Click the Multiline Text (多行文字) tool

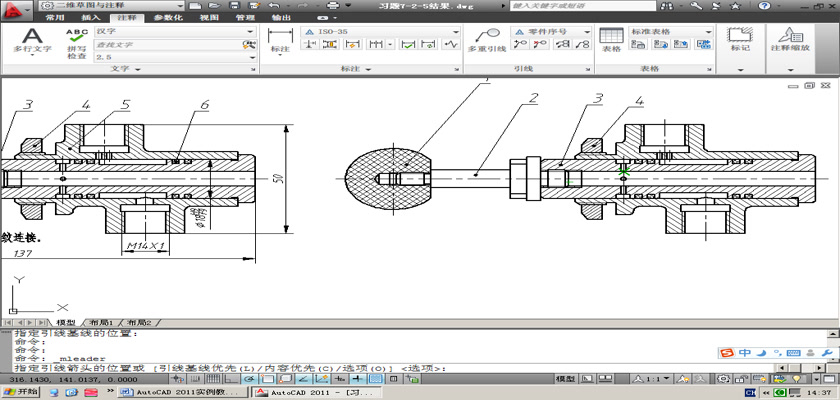tap(32, 40)
